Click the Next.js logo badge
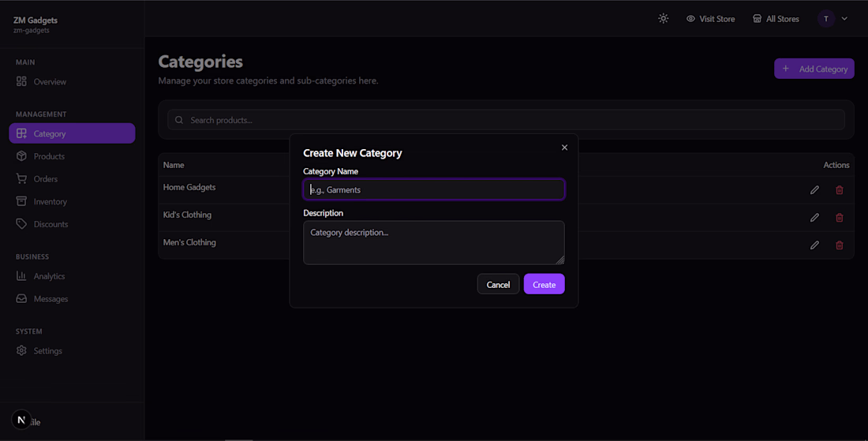Screen dimensions: 868x441 [21, 420]
